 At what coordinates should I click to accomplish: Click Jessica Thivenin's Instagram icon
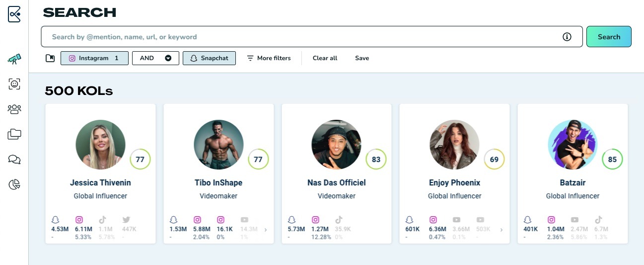79,219
